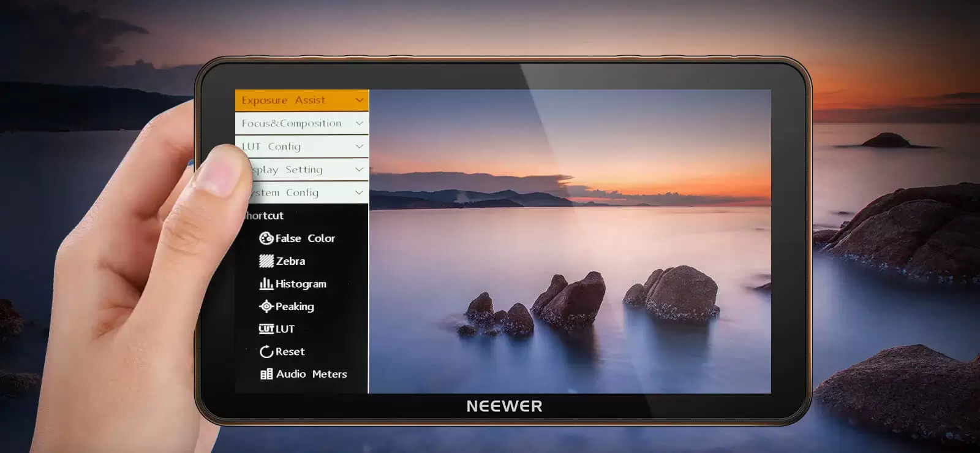Click the Reset circular arrow icon

266,352
